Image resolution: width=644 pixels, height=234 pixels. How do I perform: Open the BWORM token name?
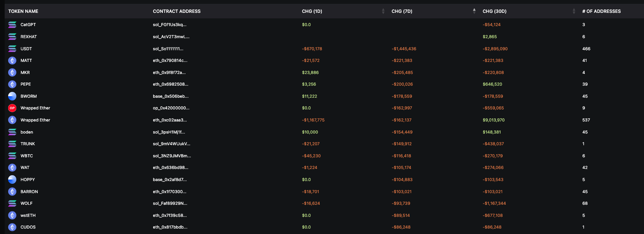(x=29, y=96)
